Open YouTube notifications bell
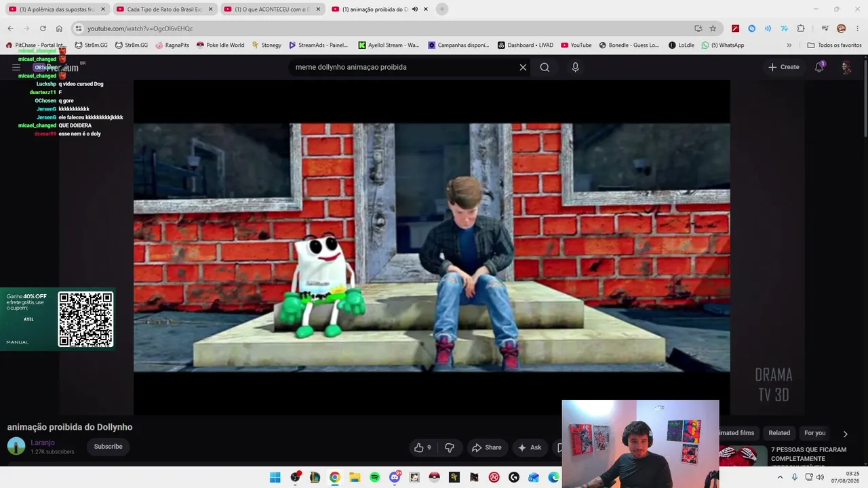The height and width of the screenshot is (488, 868). [819, 66]
